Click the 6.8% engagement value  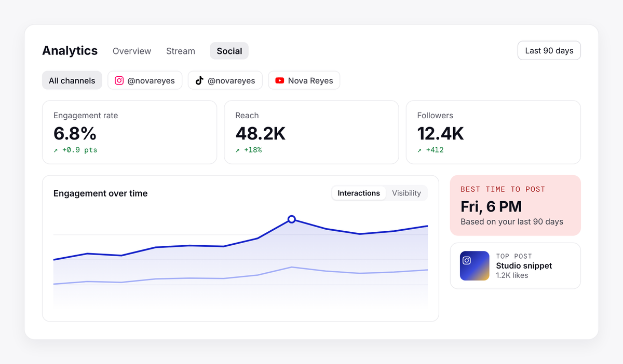pos(75,133)
